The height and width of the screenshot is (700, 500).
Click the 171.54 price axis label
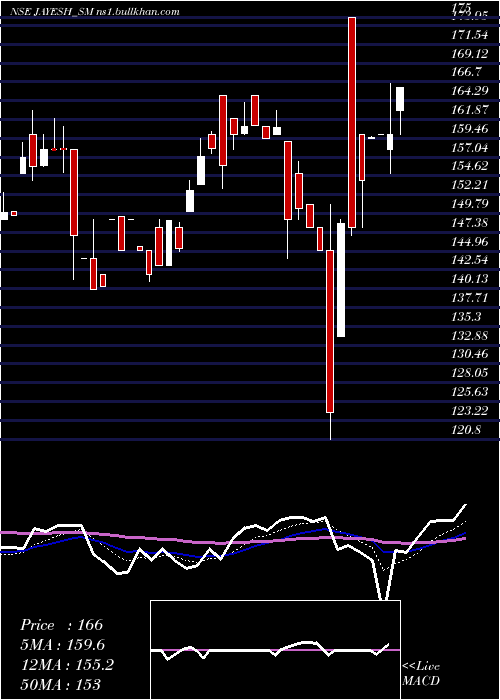[468, 34]
